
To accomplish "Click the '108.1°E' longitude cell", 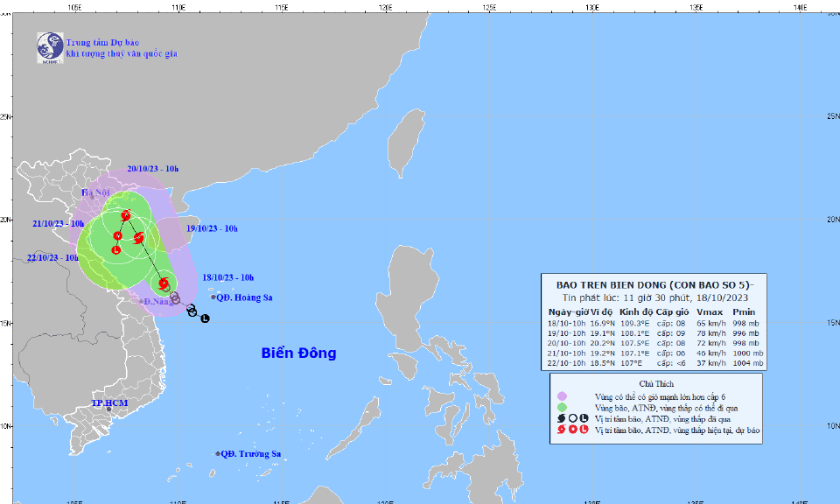I will 635,333.
